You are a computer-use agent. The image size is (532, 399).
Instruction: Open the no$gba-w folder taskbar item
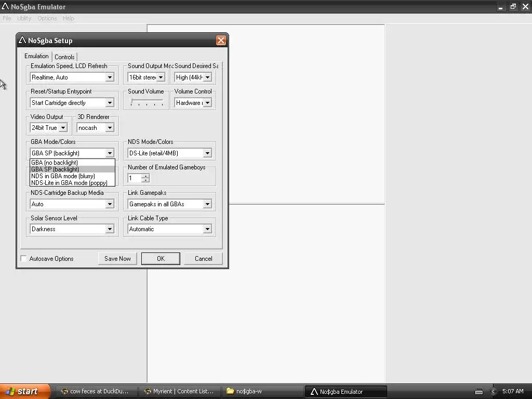pyautogui.click(x=262, y=392)
